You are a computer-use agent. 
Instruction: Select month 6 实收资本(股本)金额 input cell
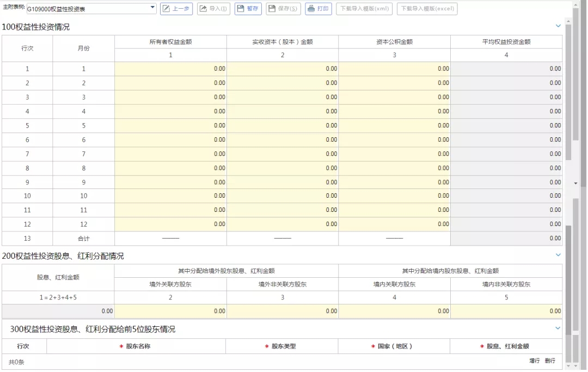[283, 139]
